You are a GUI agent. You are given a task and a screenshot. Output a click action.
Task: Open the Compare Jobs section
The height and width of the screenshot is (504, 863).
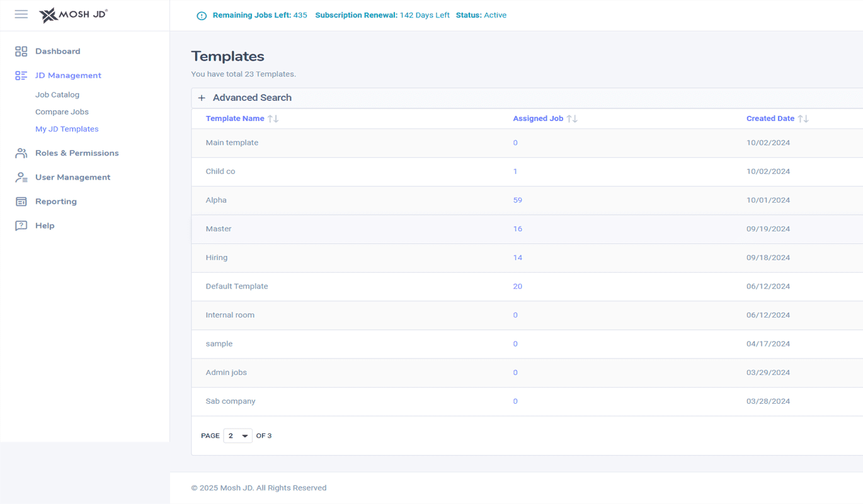tap(62, 112)
